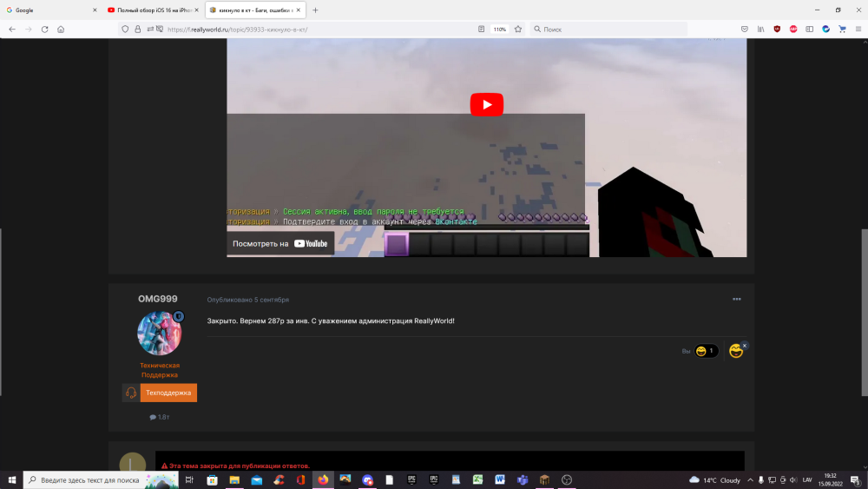The image size is (868, 489).
Task: Open tracking protection shield icon
Action: click(125, 30)
